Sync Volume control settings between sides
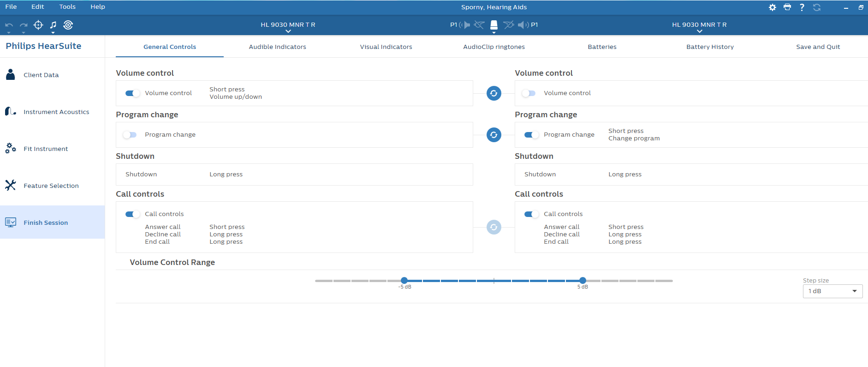This screenshot has height=367, width=868. [x=494, y=93]
